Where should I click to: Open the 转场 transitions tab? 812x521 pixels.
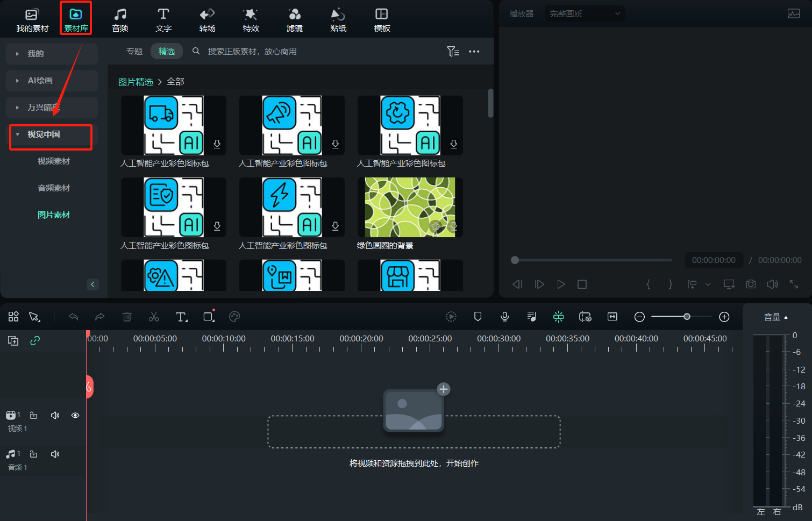click(x=207, y=20)
